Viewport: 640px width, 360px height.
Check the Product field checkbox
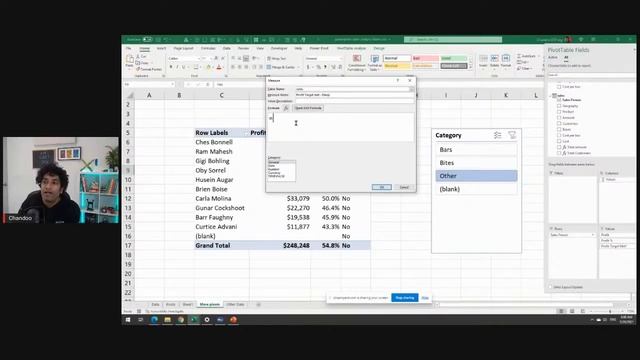pyautogui.click(x=559, y=111)
